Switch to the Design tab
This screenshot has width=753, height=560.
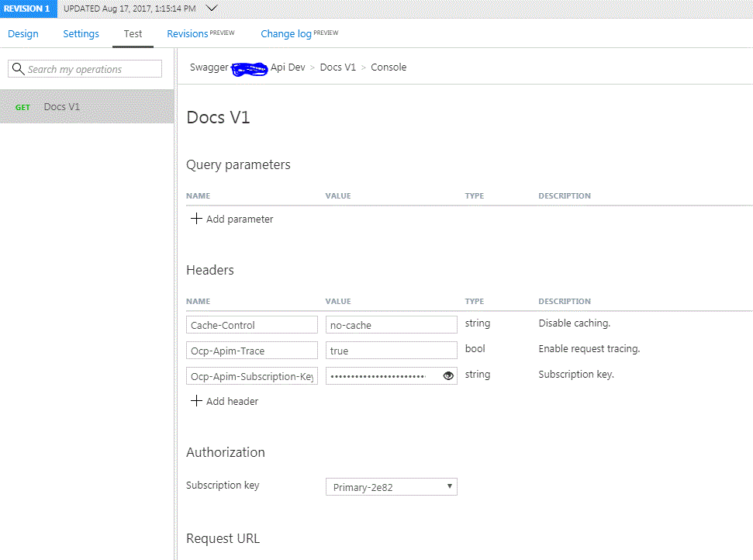click(23, 34)
